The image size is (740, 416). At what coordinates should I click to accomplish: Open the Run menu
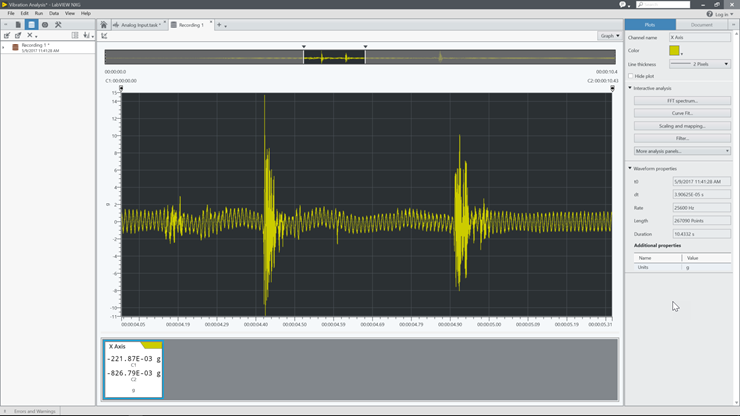coord(39,13)
